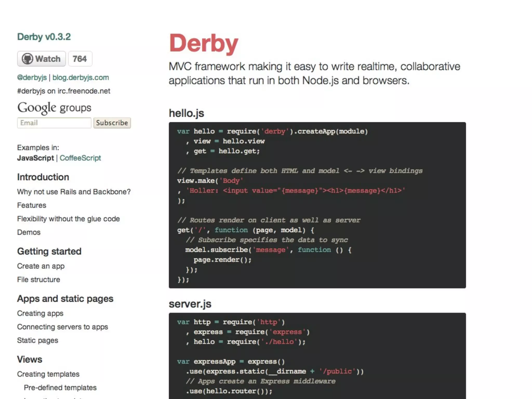Go to the Introduction section
This screenshot has width=532, height=399.
click(43, 177)
